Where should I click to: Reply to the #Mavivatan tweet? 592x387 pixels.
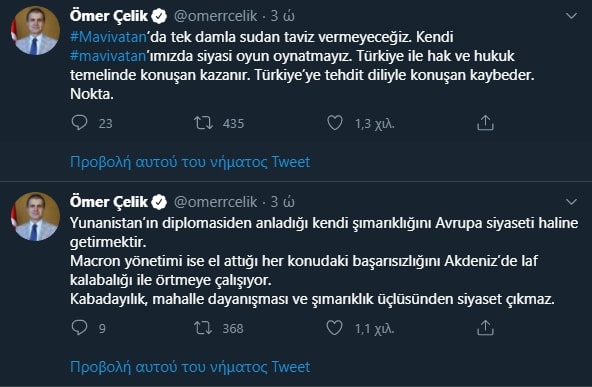click(79, 123)
